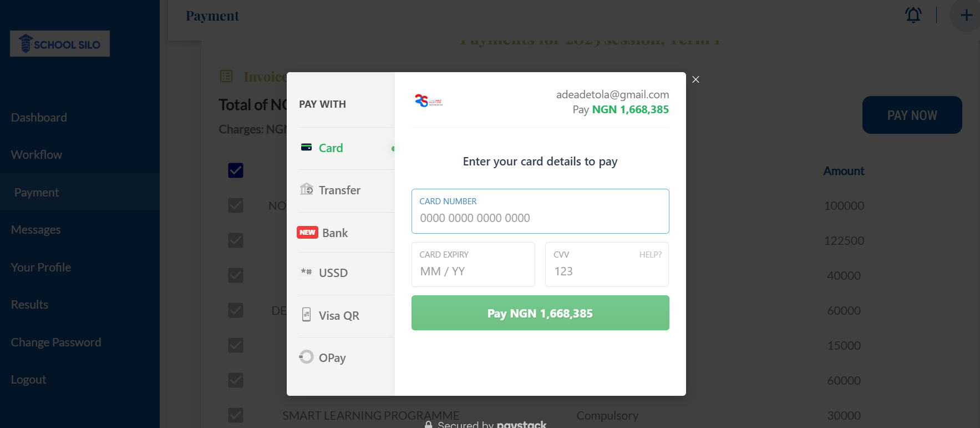Toggle the Smart Learning Programme checkbox
The width and height of the screenshot is (980, 428).
point(236,415)
